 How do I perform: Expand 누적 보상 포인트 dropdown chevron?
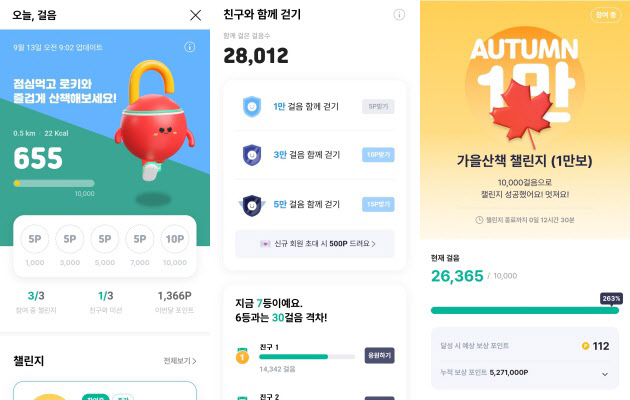[605, 374]
